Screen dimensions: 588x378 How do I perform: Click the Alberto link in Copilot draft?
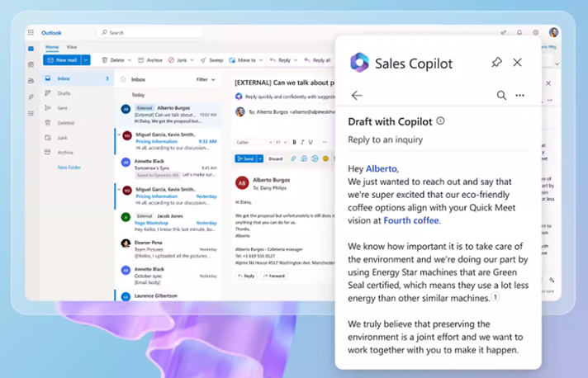pos(381,169)
